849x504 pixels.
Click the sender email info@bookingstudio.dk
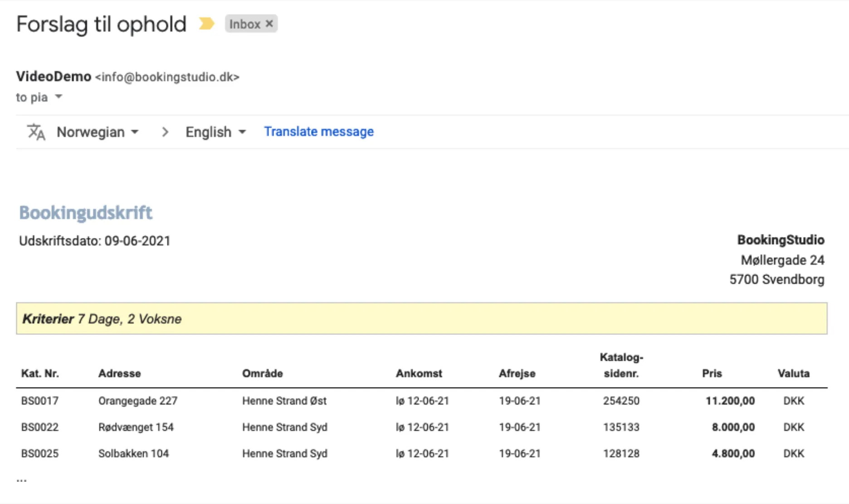click(x=167, y=77)
